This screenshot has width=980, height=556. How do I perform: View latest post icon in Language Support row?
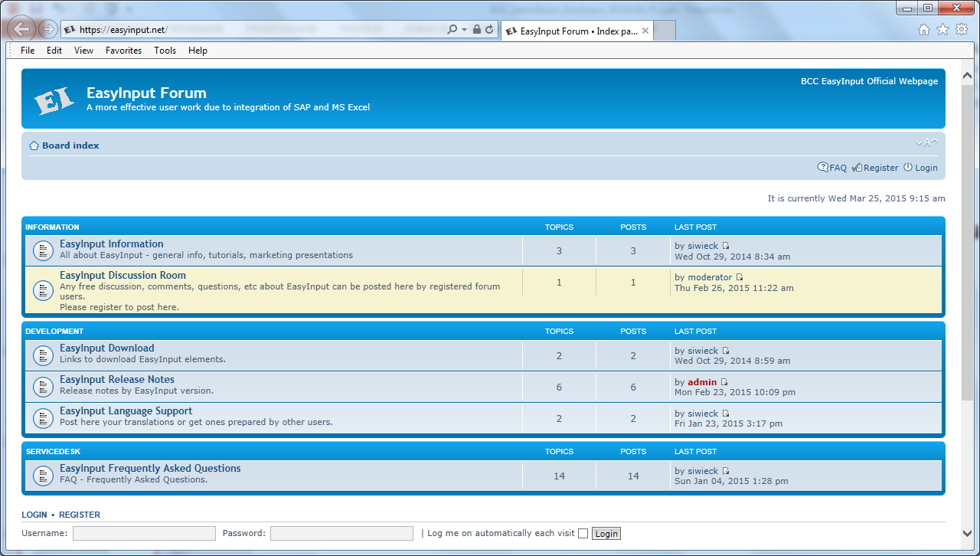pyautogui.click(x=726, y=414)
